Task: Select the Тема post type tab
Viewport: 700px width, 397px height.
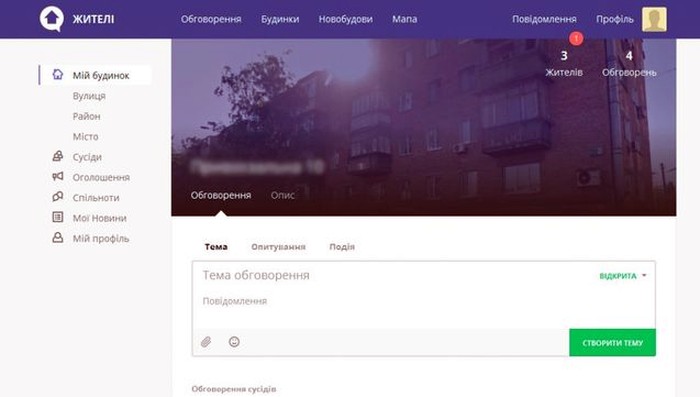Action: [216, 247]
